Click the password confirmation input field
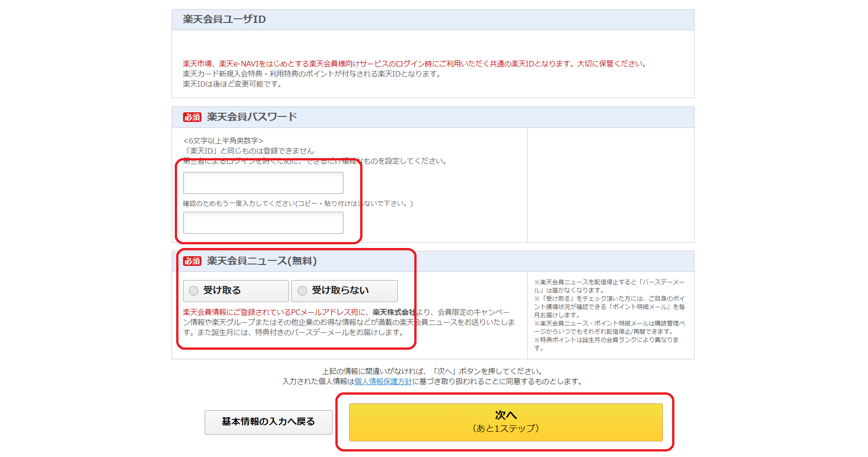868x457 pixels. point(263,223)
